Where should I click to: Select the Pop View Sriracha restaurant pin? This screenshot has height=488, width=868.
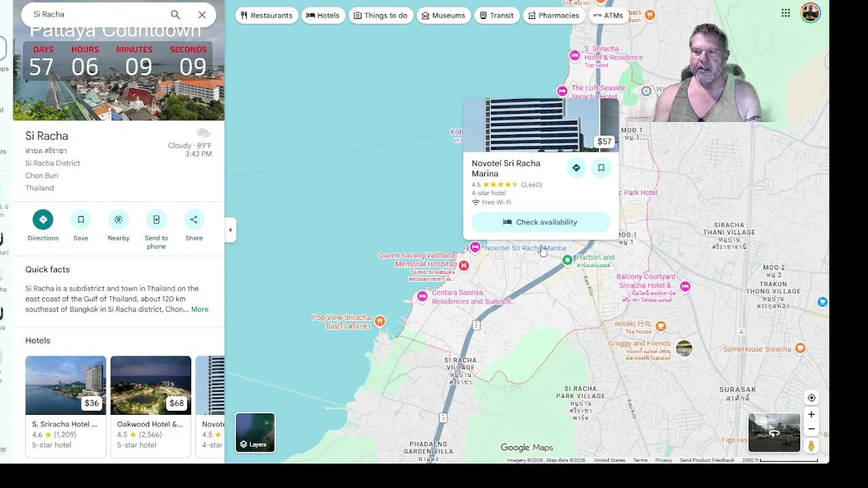380,321
